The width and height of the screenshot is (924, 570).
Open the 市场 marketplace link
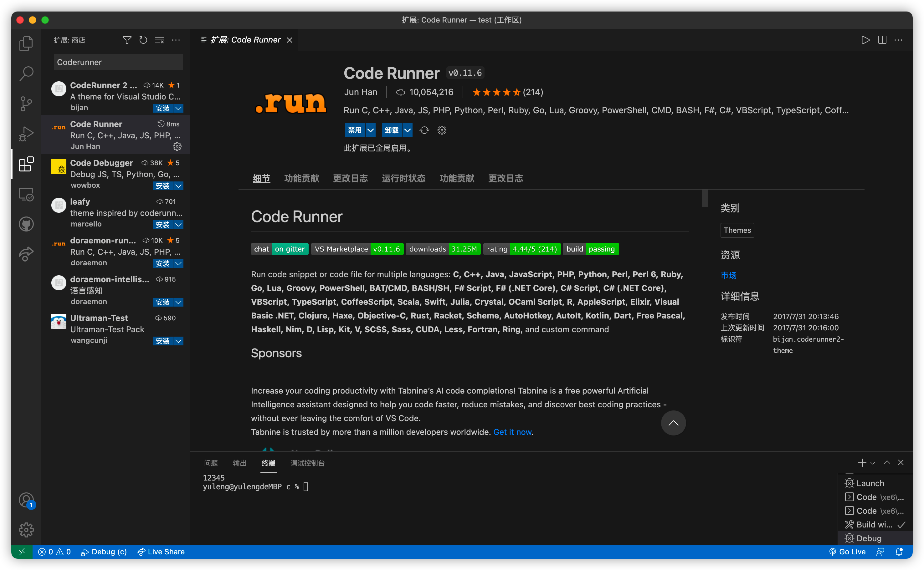[x=728, y=275]
